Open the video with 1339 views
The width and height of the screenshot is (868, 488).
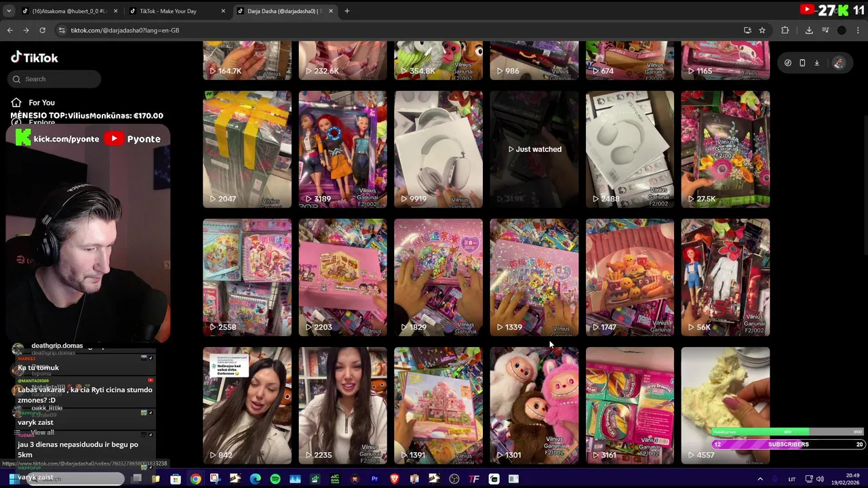point(534,277)
